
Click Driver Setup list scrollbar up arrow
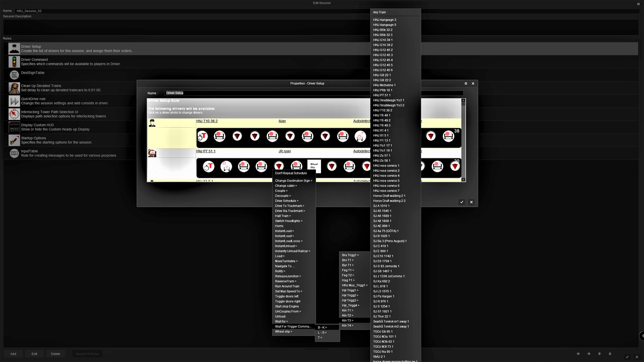pos(464,101)
